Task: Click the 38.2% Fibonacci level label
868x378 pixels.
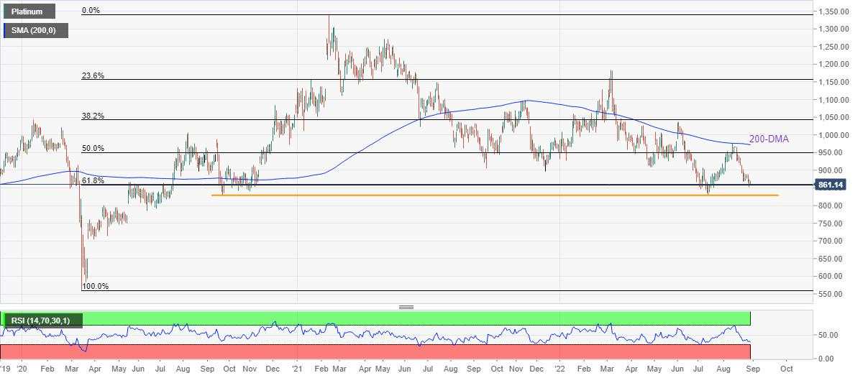Action: tap(92, 116)
